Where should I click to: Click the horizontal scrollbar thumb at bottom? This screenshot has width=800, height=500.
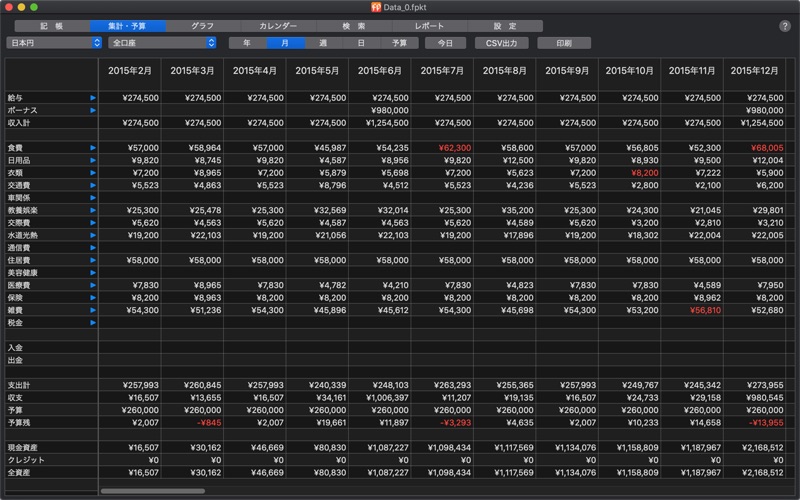pyautogui.click(x=153, y=491)
